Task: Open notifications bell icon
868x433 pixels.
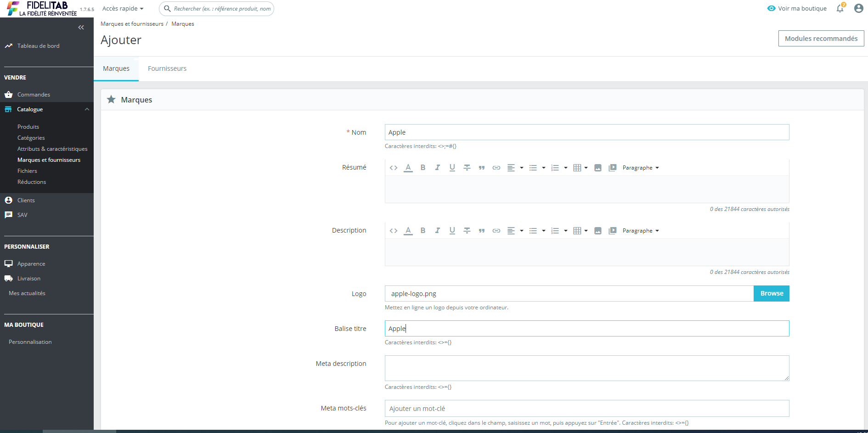Action: pos(840,8)
